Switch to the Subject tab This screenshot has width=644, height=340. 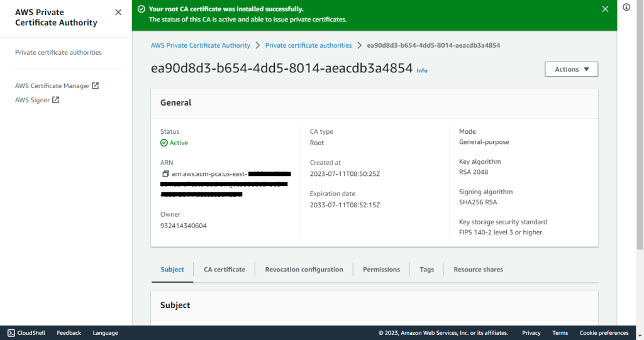click(172, 270)
